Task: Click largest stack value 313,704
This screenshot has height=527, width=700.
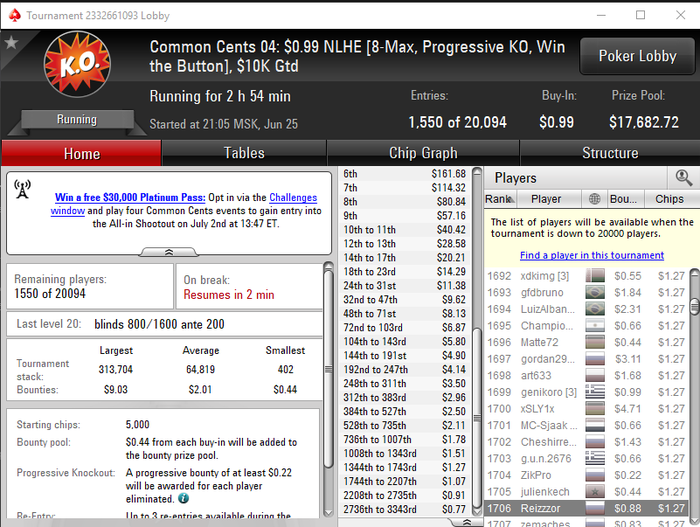Action: [x=116, y=369]
